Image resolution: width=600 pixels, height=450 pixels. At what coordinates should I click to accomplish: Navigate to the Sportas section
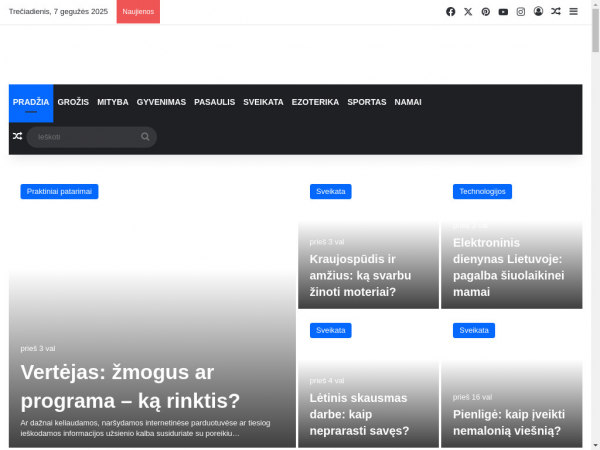(367, 102)
